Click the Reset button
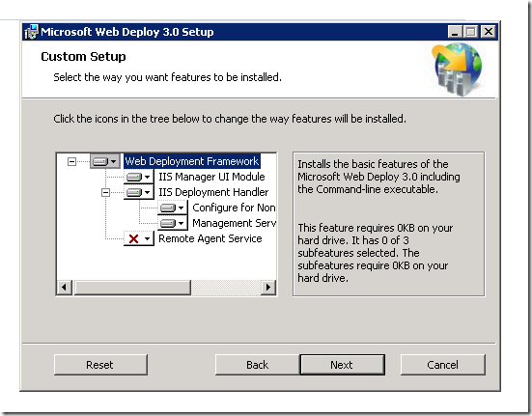This screenshot has width=532, height=416. (100, 365)
